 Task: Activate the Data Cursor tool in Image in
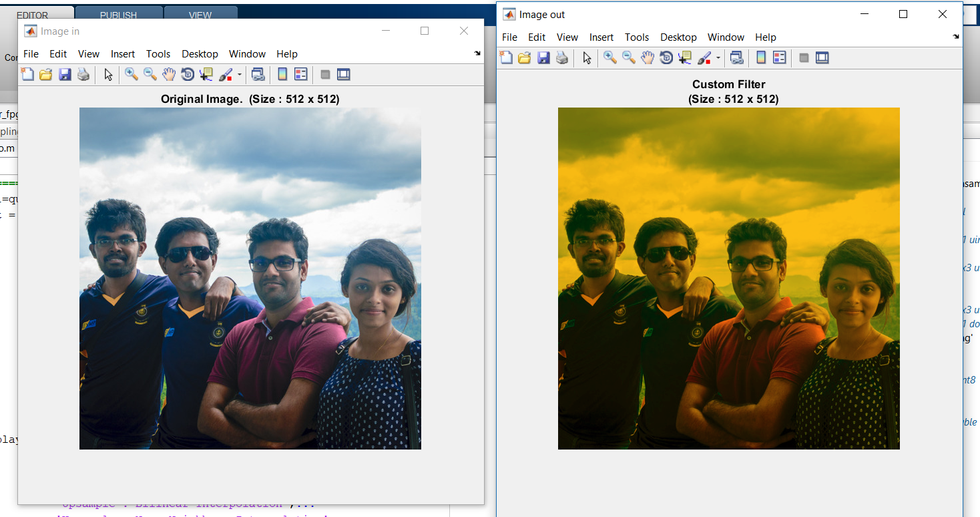tap(206, 75)
